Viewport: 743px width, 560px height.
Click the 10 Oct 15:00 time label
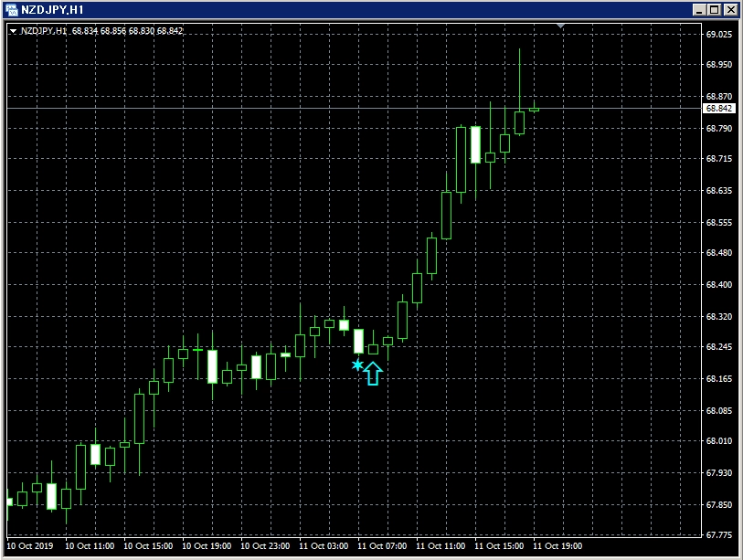(148, 545)
